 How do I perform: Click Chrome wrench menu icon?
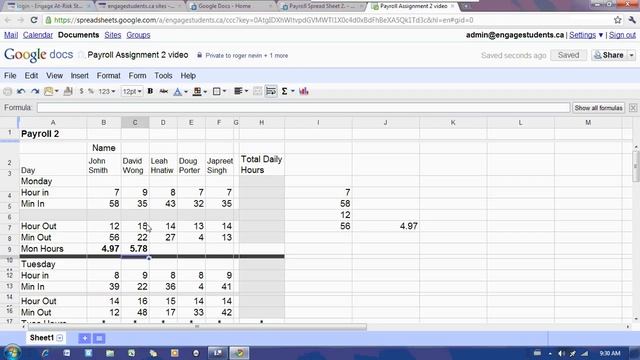coord(632,20)
